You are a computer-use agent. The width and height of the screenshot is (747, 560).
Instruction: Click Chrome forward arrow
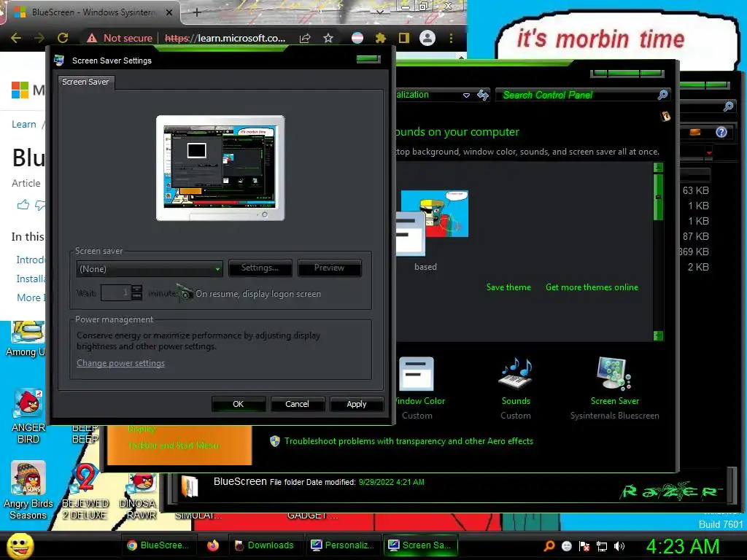point(39,38)
